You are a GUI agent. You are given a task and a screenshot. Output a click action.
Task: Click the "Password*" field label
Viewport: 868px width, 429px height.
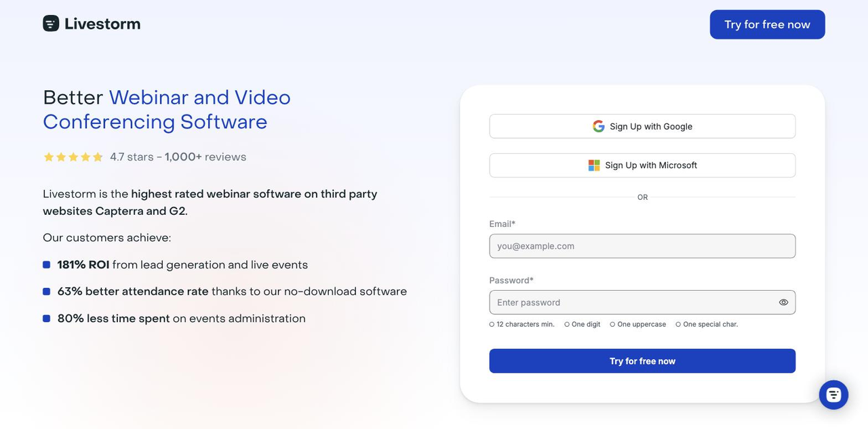pyautogui.click(x=511, y=280)
